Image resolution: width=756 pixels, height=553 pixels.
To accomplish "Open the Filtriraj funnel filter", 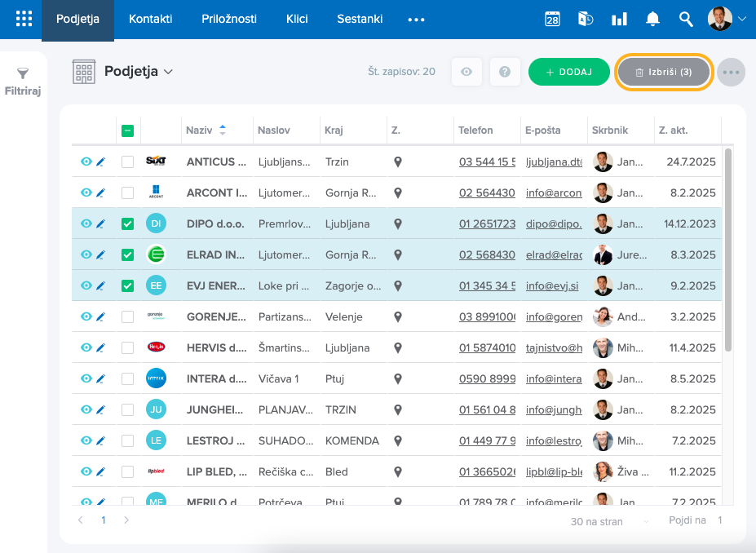I will click(x=23, y=82).
